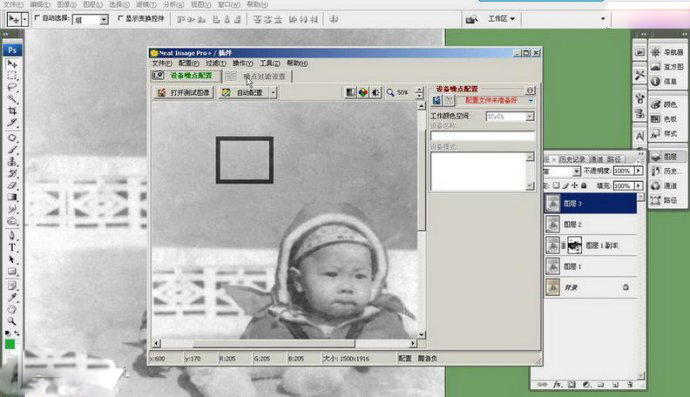Click the Open Test Image button
Image resolution: width=690 pixels, height=397 pixels.
point(184,92)
